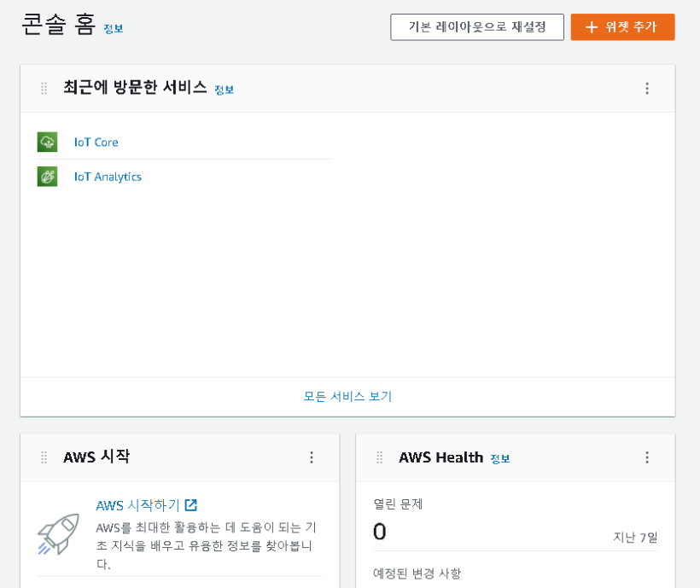Click the 위젯 추가 button
Screen dimensions: 700x588
pos(623,27)
